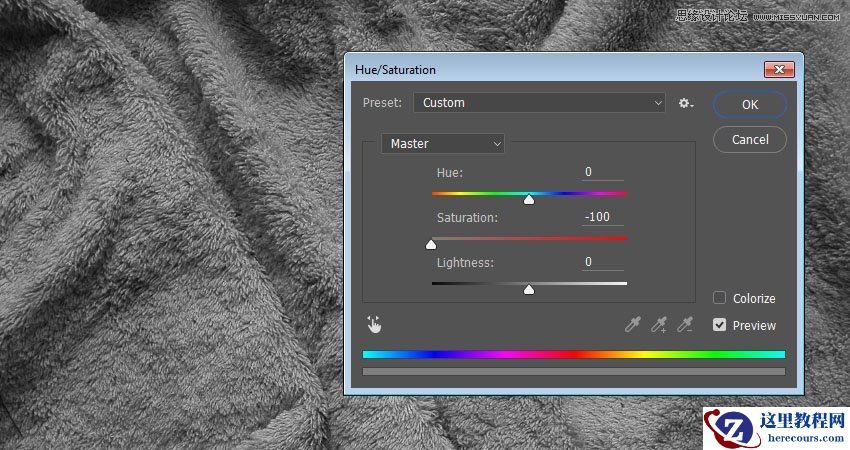Open the preset options gear menu

(x=685, y=103)
